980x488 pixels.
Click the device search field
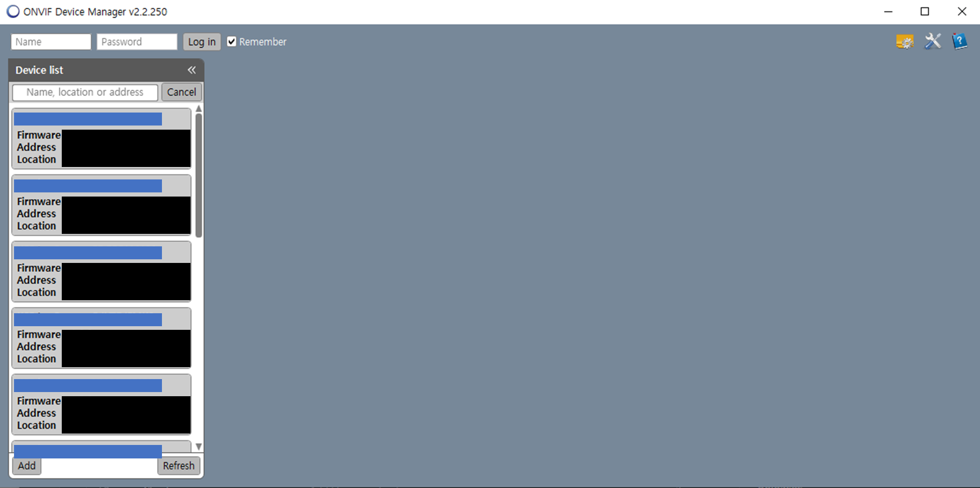tap(85, 92)
